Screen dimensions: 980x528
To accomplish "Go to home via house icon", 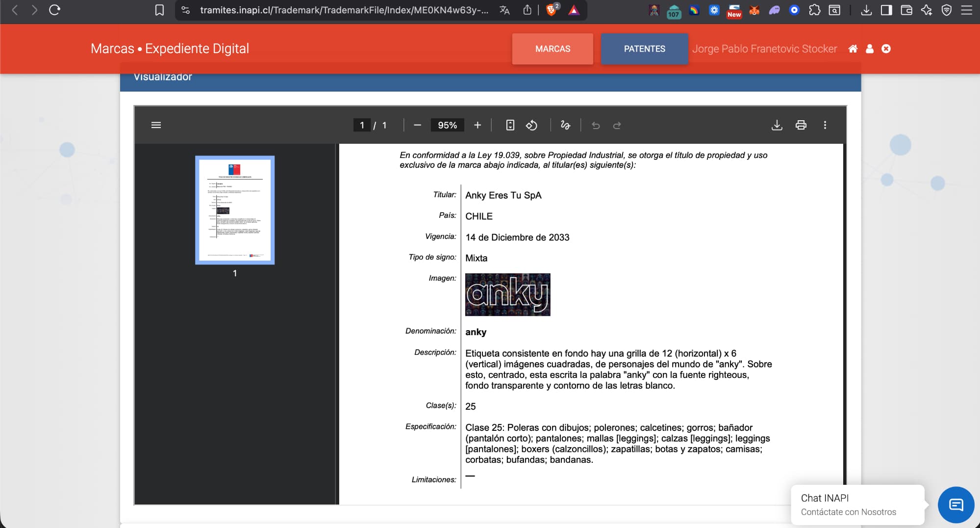I will pos(853,49).
